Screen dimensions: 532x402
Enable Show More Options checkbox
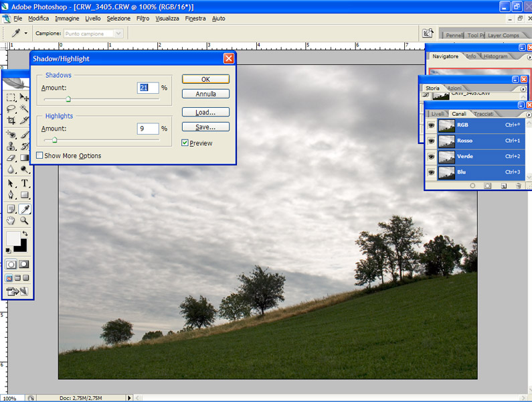39,155
